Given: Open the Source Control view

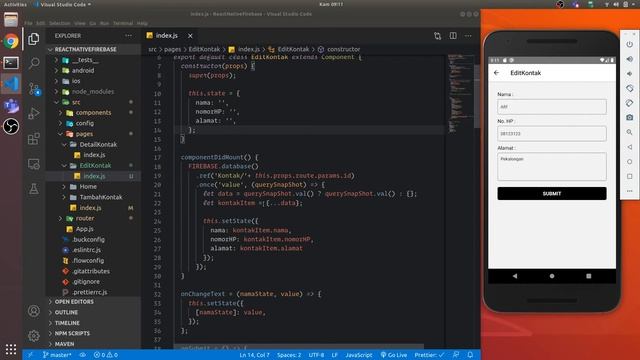Looking at the screenshot, I should [x=34, y=89].
